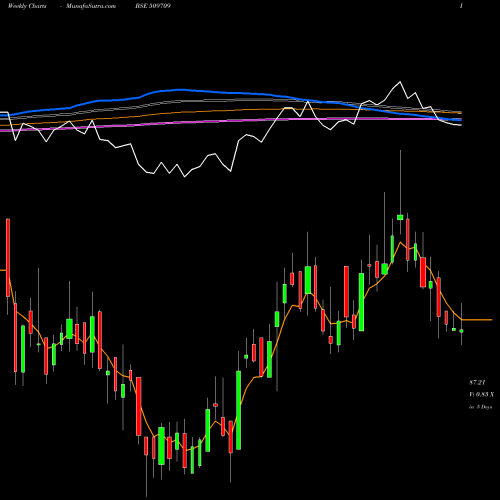This screenshot has height=500, width=500.
Task: Click the "BSE 509709" symbol label
Action: (153, 6)
